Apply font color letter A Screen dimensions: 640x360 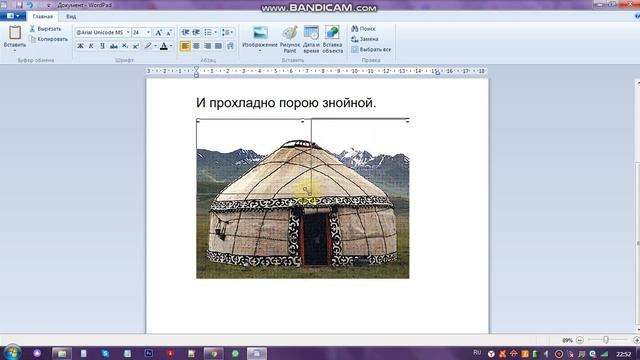[164, 46]
